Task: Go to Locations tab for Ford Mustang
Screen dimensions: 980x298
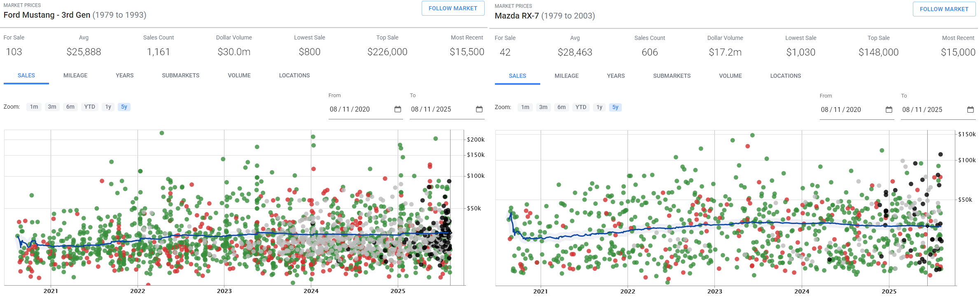Action: click(x=294, y=76)
